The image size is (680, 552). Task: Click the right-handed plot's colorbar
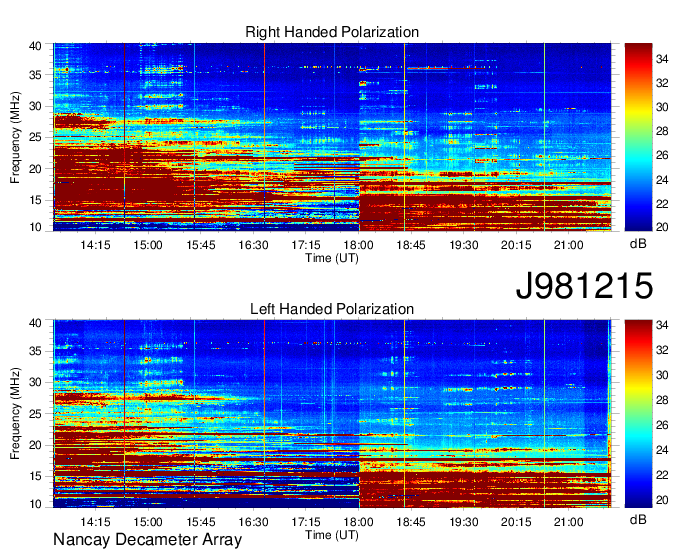638,137
